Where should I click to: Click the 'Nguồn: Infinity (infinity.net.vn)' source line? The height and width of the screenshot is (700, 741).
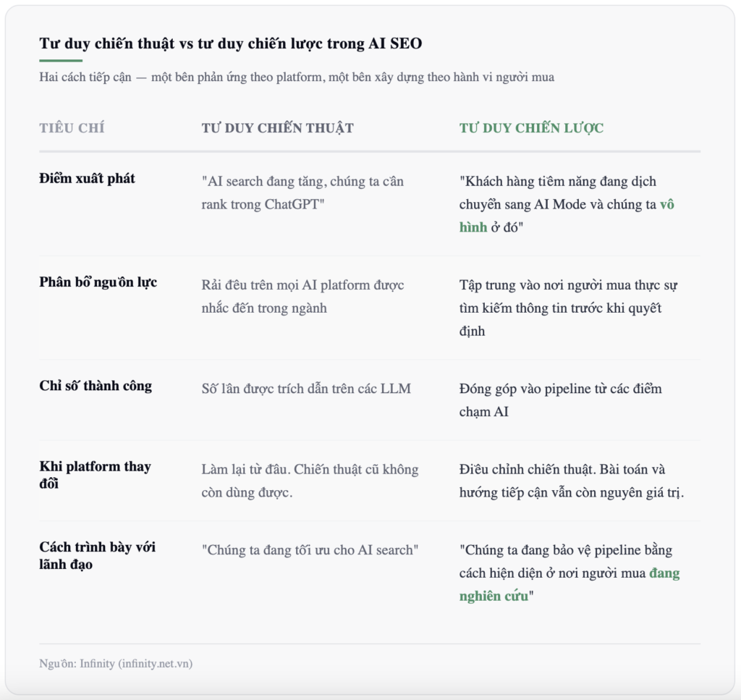116,663
